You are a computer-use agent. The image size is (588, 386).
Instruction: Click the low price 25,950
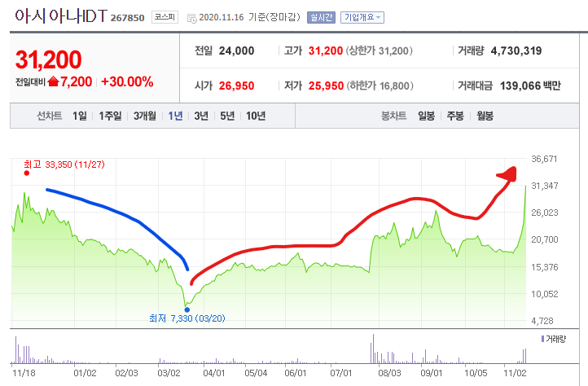pyautogui.click(x=326, y=86)
